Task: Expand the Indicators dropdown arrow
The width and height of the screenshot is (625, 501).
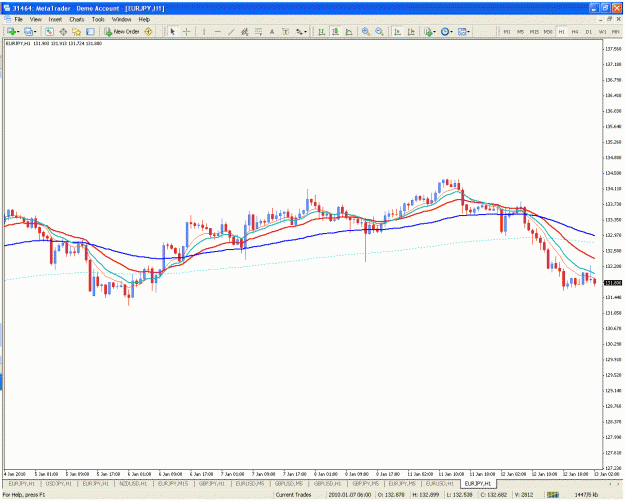Action: (x=435, y=31)
